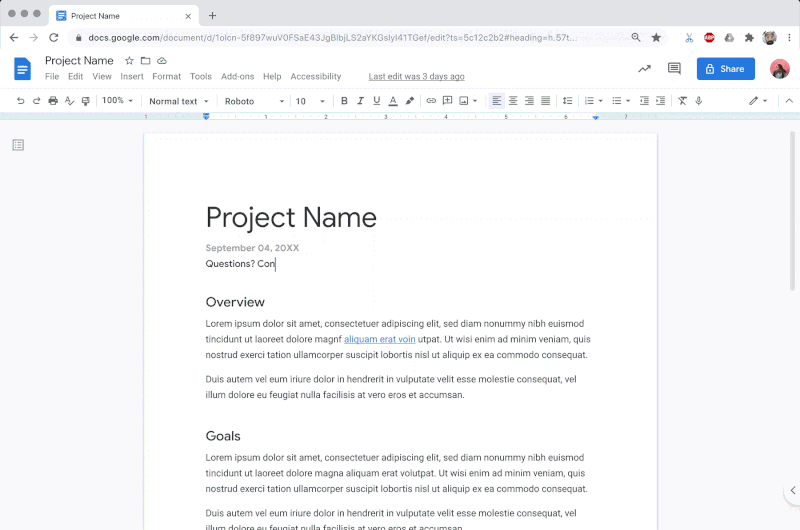Open the Google account avatar
This screenshot has width=800, height=530.
(x=780, y=69)
